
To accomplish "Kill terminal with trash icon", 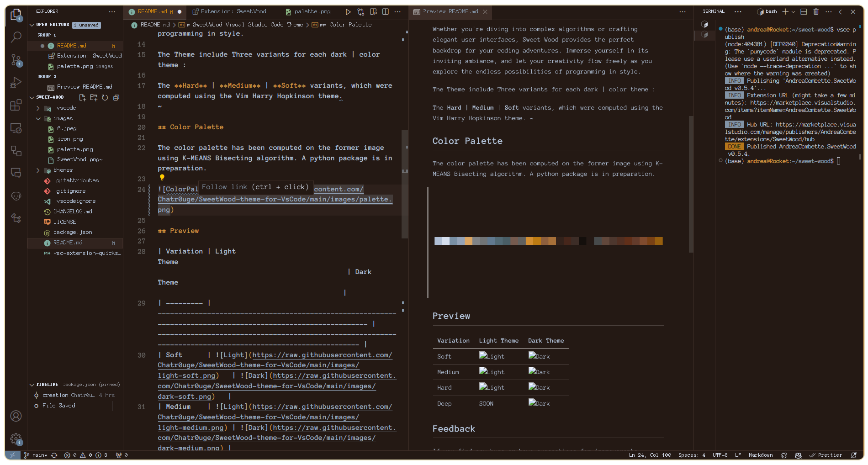I will 816,11.
